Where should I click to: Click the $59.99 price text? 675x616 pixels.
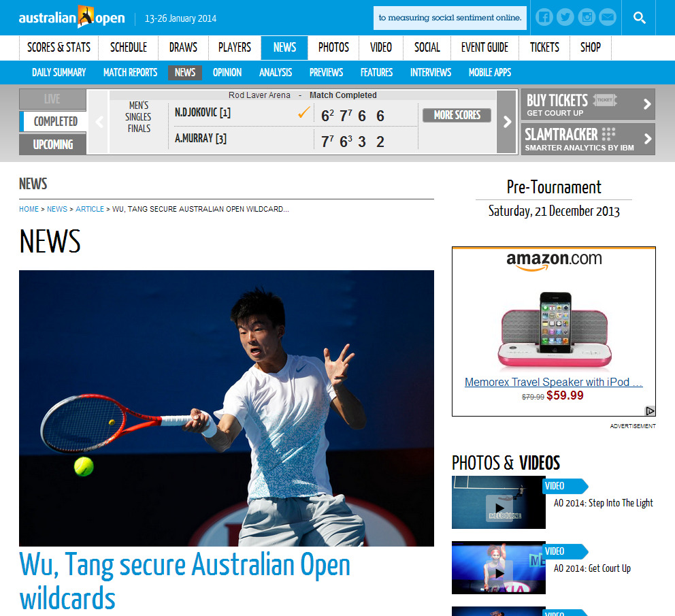pyautogui.click(x=565, y=395)
